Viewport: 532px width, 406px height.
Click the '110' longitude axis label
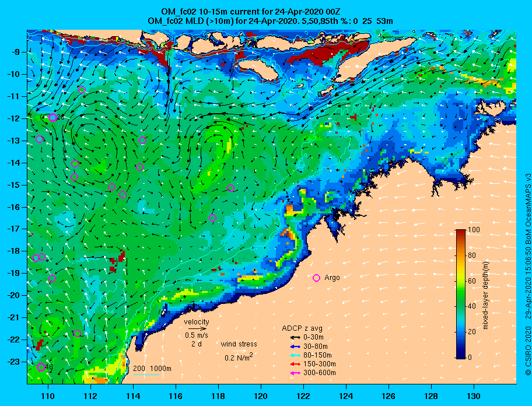tap(48, 396)
